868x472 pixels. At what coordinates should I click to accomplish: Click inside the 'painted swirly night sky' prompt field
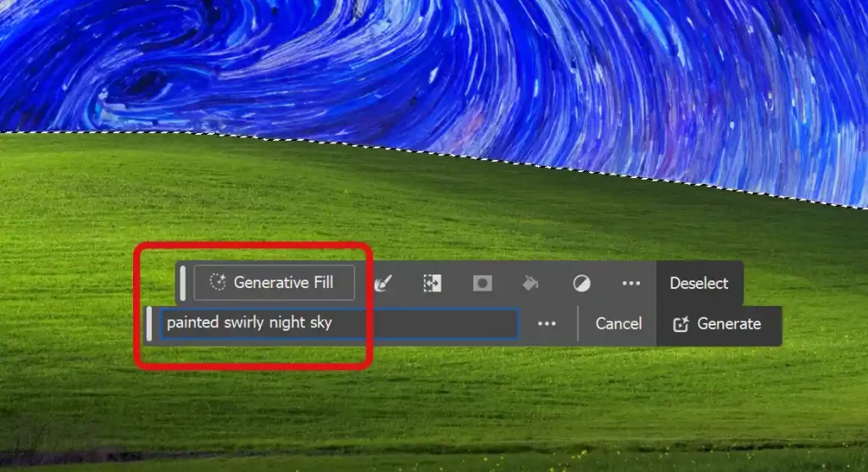(x=339, y=324)
